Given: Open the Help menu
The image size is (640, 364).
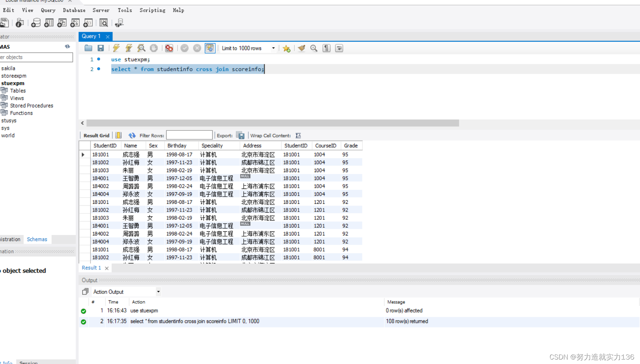Looking at the screenshot, I should pos(178,10).
